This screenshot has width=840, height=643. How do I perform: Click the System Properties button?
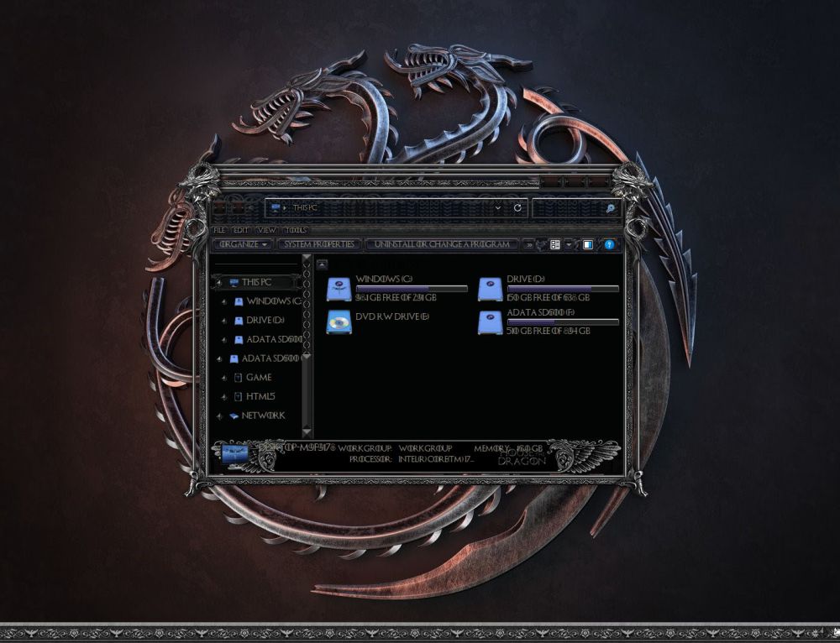pyautogui.click(x=320, y=243)
